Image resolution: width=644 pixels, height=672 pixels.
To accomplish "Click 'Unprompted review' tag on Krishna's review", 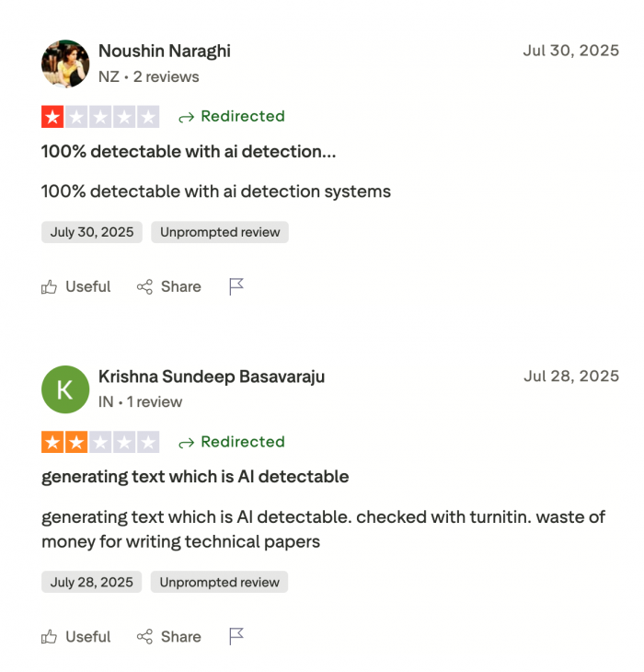I will point(220,583).
